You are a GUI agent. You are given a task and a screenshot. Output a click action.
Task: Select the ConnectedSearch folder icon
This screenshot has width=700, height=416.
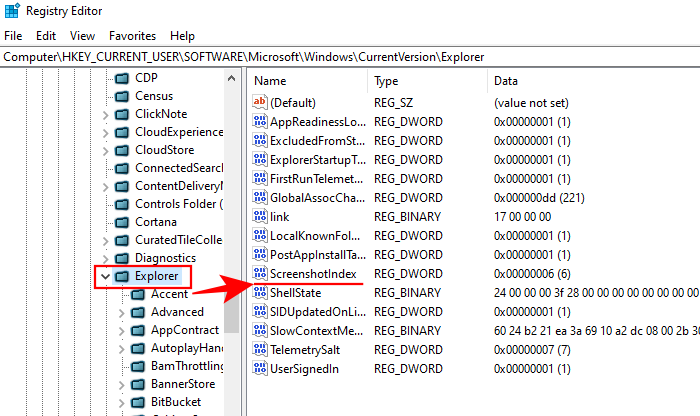122,168
